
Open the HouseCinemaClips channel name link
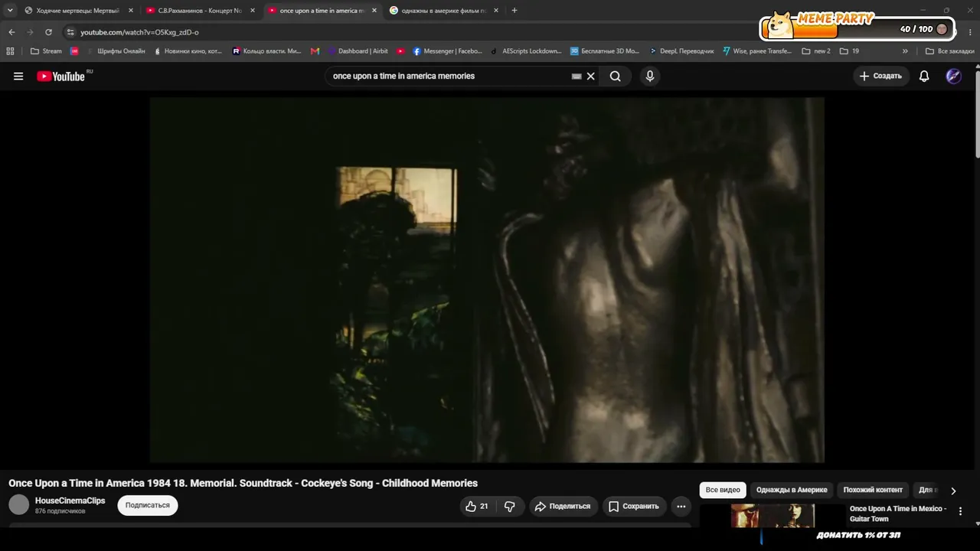click(x=70, y=500)
